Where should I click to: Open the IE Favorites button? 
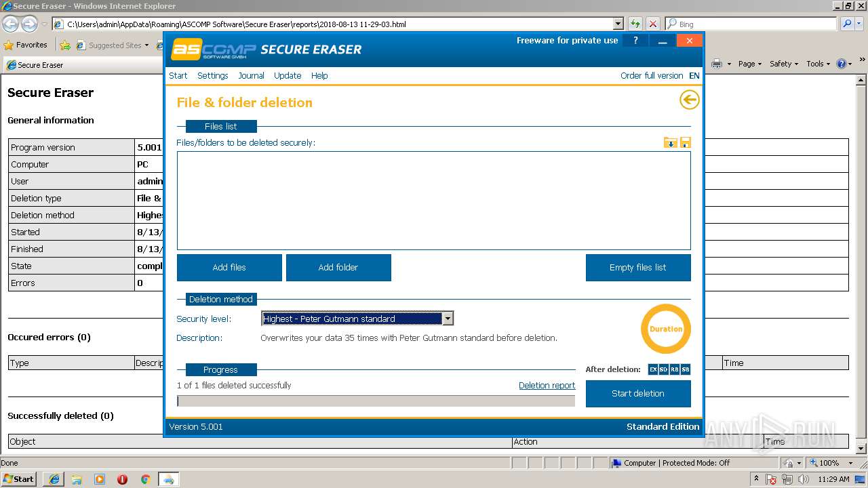[26, 45]
